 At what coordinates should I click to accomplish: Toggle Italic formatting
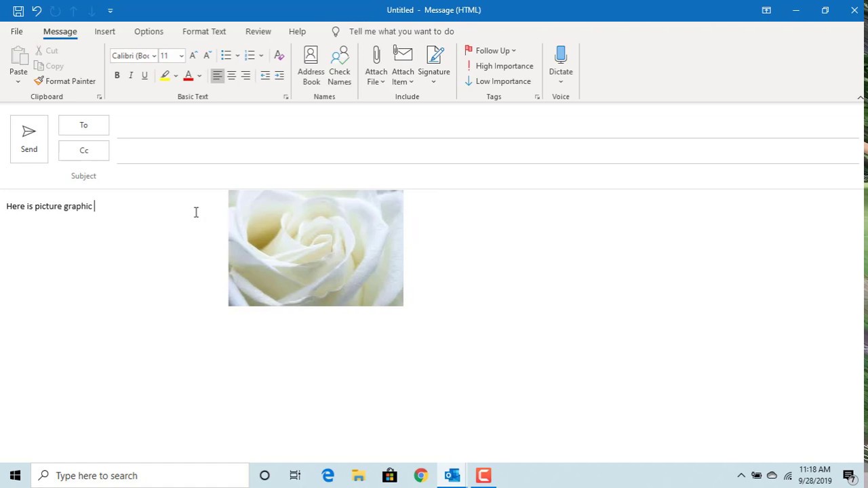coord(131,75)
